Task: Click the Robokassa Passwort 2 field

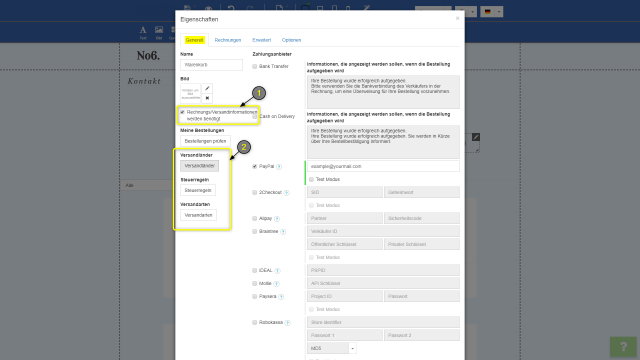Action: click(422, 335)
